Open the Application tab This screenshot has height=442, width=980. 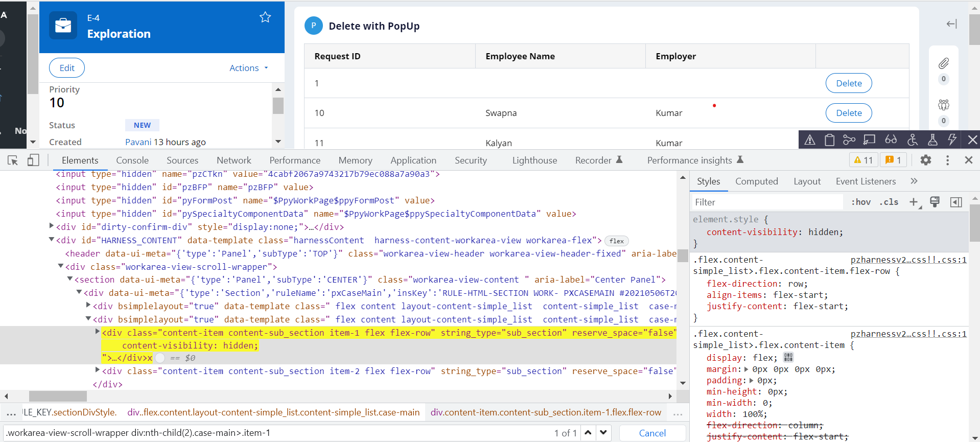tap(413, 160)
